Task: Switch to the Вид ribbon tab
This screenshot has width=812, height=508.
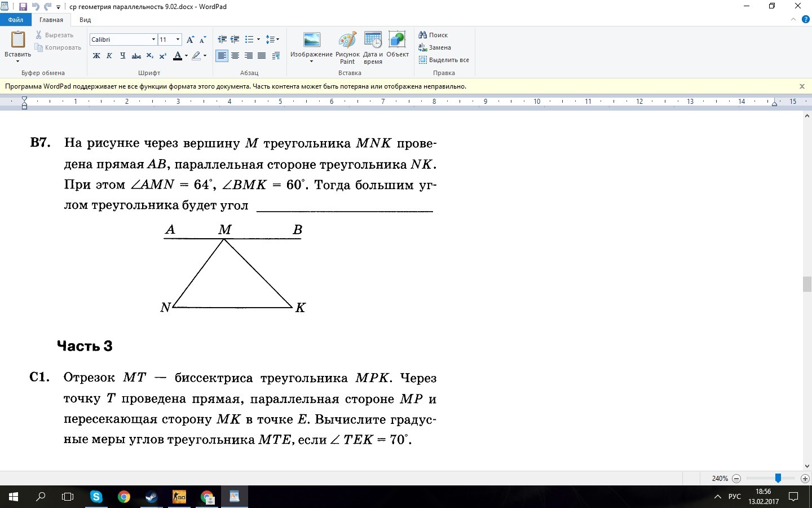Action: pos(85,20)
